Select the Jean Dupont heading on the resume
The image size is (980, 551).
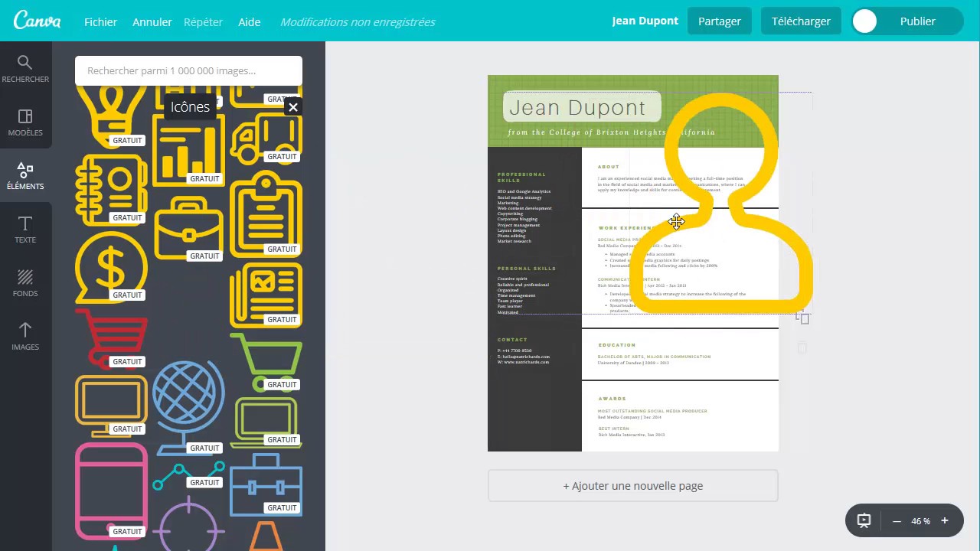[x=577, y=108]
